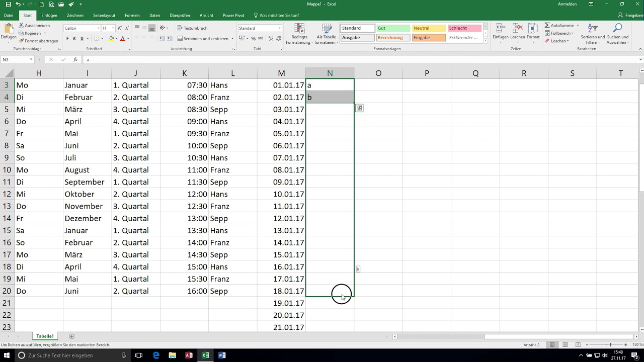Apply percent number format

(254, 38)
